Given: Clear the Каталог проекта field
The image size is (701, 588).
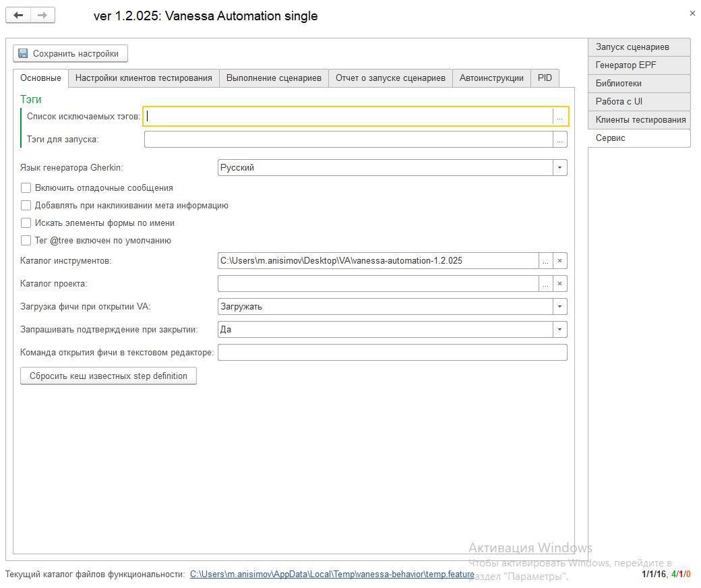Looking at the screenshot, I should pos(559,283).
